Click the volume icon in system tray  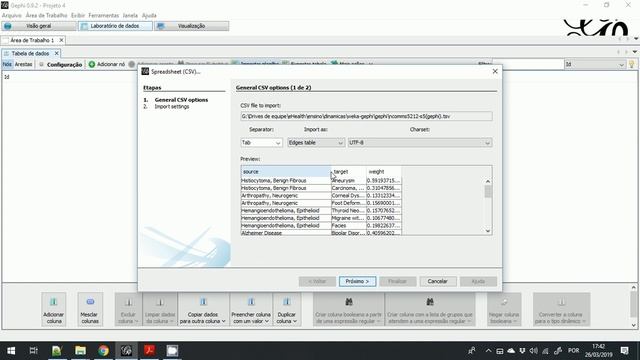pyautogui.click(x=533, y=351)
